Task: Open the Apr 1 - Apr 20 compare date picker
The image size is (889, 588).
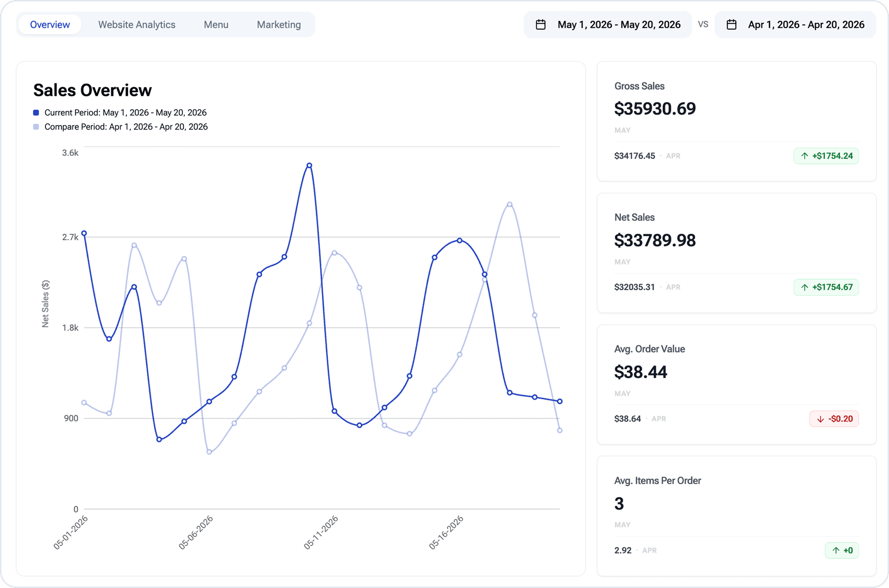Action: click(795, 25)
